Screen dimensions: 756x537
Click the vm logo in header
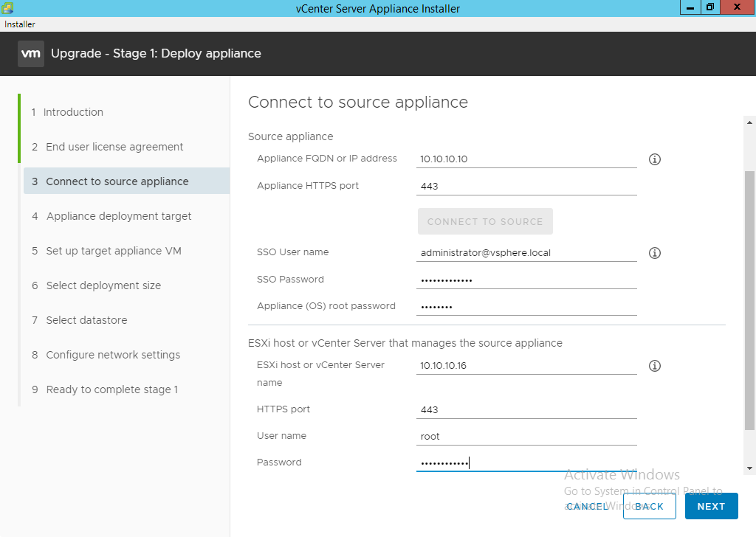pos(31,53)
